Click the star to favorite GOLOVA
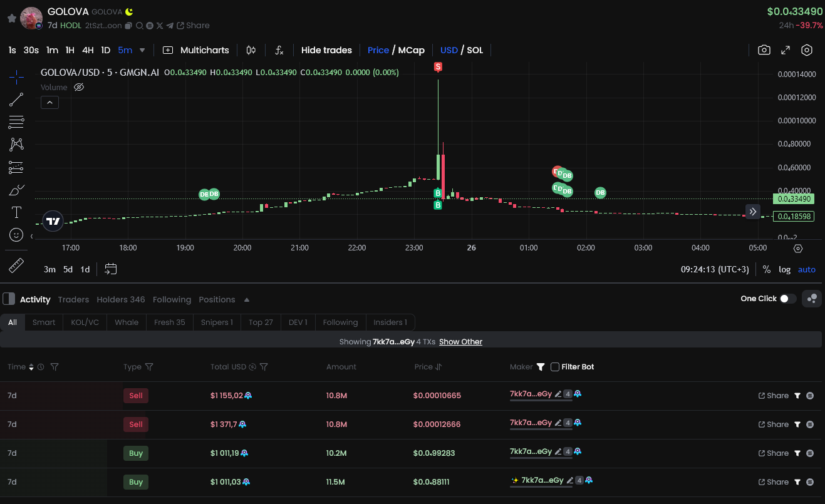 (x=11, y=19)
